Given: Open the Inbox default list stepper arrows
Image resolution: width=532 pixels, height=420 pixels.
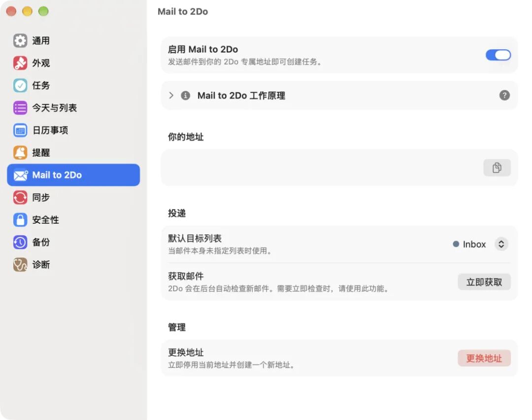Looking at the screenshot, I should click(x=501, y=244).
